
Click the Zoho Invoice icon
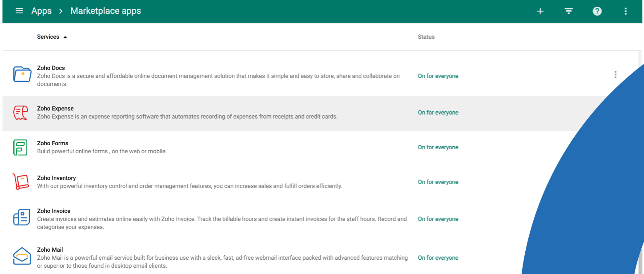tap(21, 217)
